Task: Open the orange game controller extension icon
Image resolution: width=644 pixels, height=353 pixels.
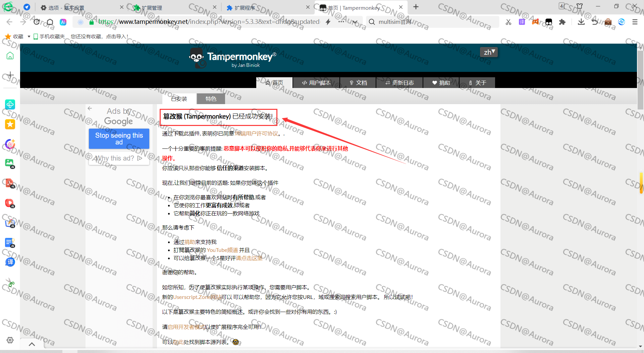Action: click(535, 21)
